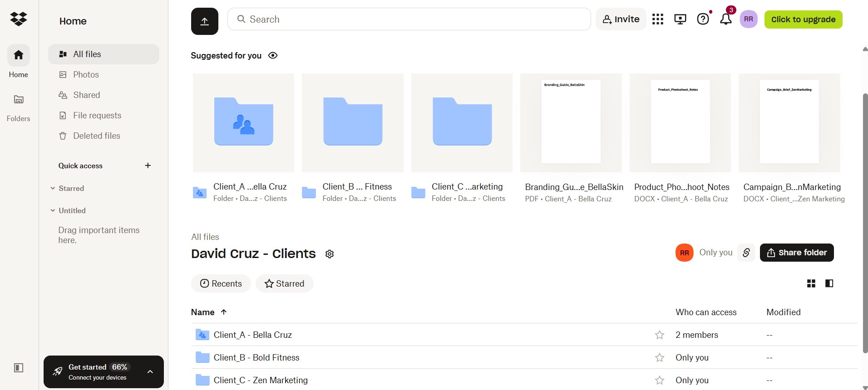Filter by the Recents chip

tap(221, 283)
